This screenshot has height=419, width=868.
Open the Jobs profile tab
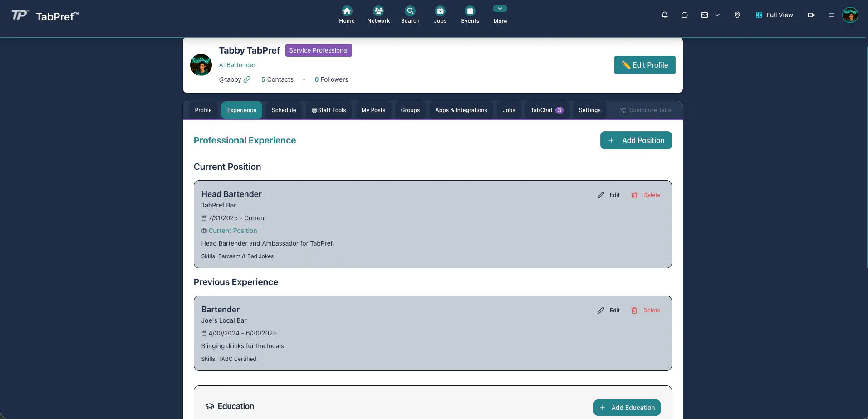509,110
